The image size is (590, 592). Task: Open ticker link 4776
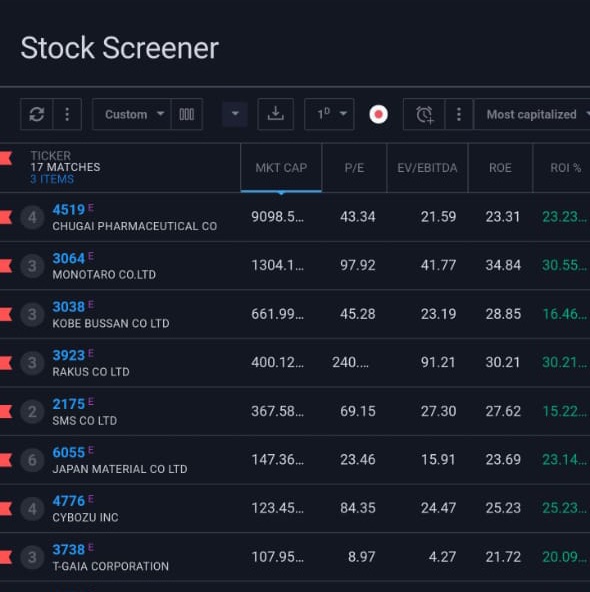pyautogui.click(x=69, y=501)
